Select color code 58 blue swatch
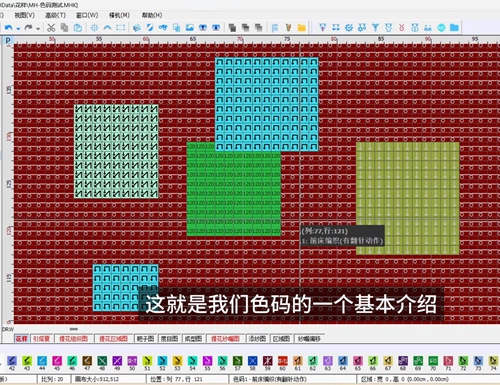Image resolution: width=500 pixels, height=385 pixels. pyautogui.click(x=253, y=361)
